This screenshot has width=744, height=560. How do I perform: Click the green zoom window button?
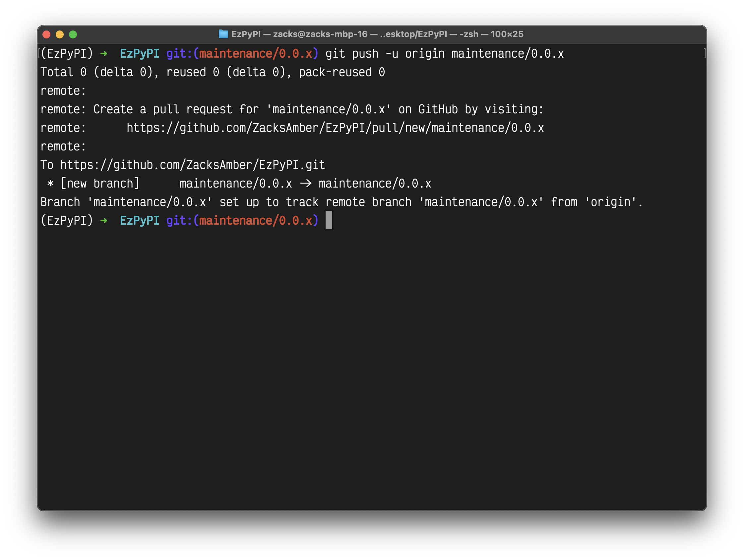[x=73, y=34]
